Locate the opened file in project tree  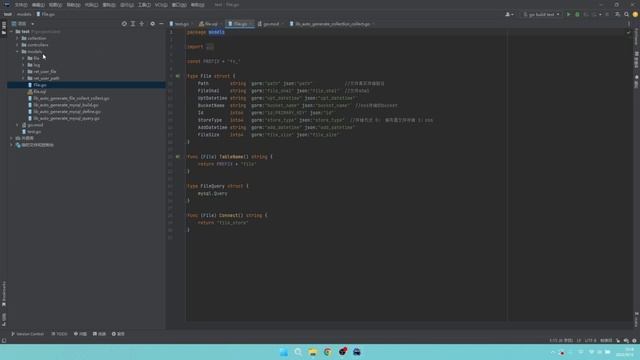[x=124, y=24]
